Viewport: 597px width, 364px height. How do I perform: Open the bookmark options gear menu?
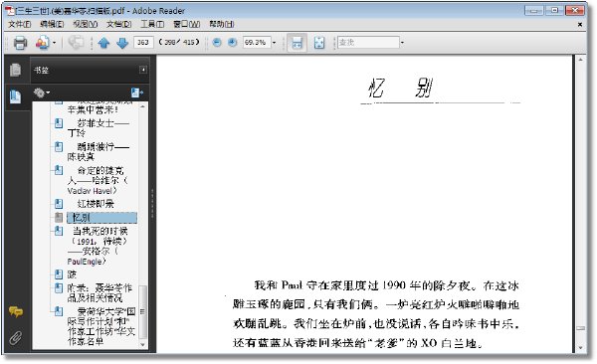click(x=41, y=92)
